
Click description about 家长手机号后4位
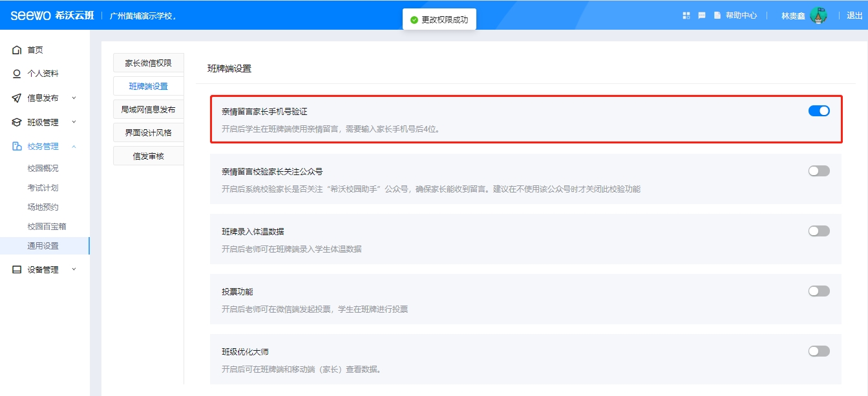tap(331, 129)
